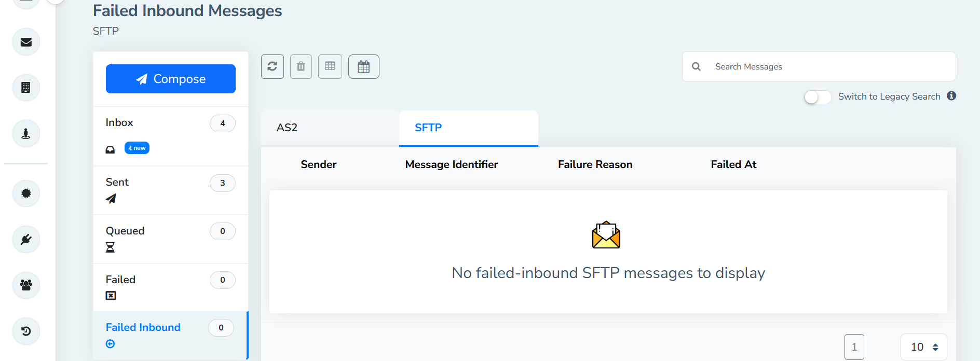Select the SFTP tab
Image resolution: width=980 pixels, height=361 pixels.
428,128
